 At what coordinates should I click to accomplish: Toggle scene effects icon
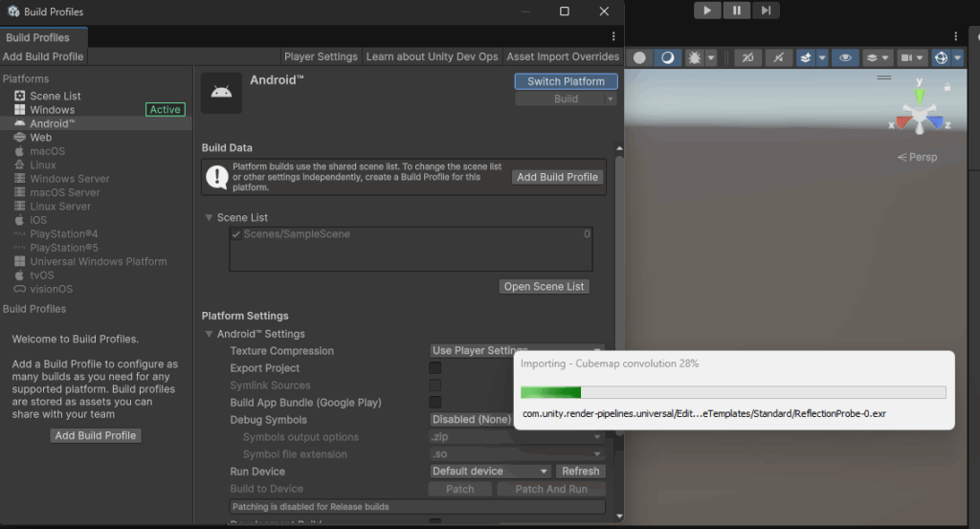(x=806, y=57)
